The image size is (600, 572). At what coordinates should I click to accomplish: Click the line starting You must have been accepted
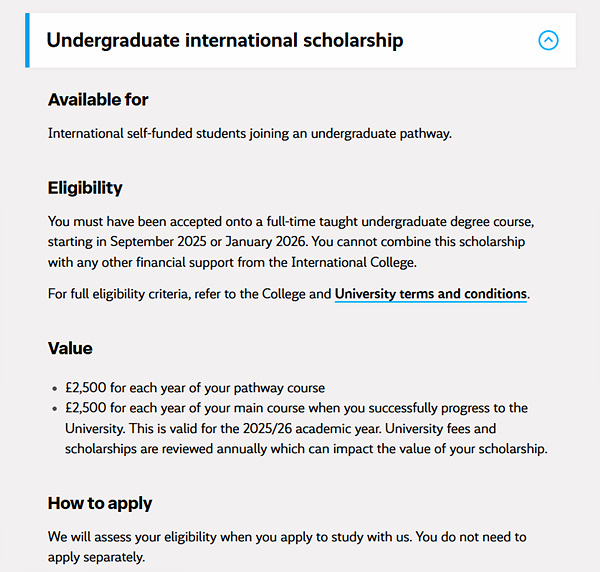pyautogui.click(x=290, y=222)
